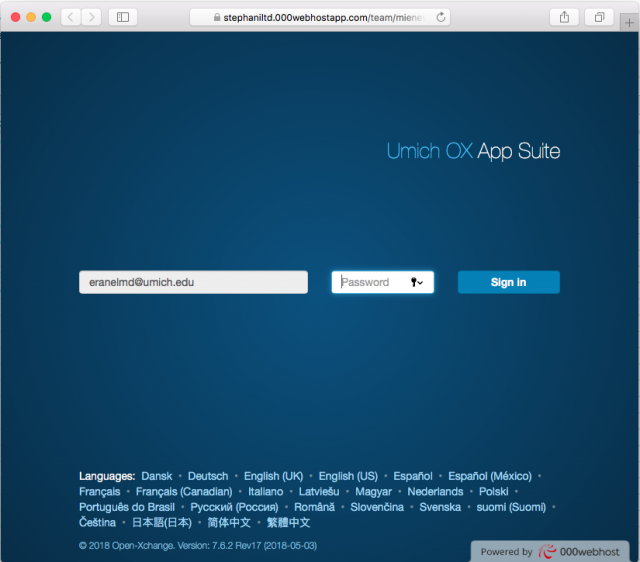Go forward using Safari forward arrow

[x=91, y=17]
